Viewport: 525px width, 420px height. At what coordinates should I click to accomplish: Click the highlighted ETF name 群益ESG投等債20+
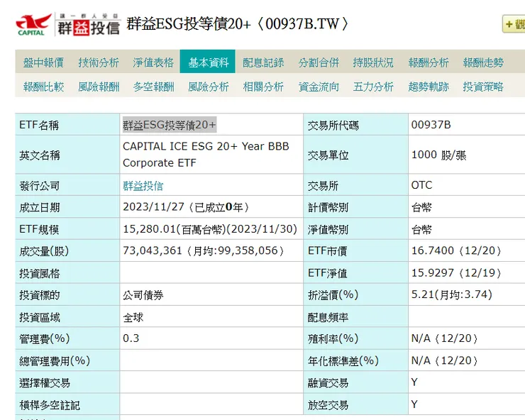pos(170,125)
